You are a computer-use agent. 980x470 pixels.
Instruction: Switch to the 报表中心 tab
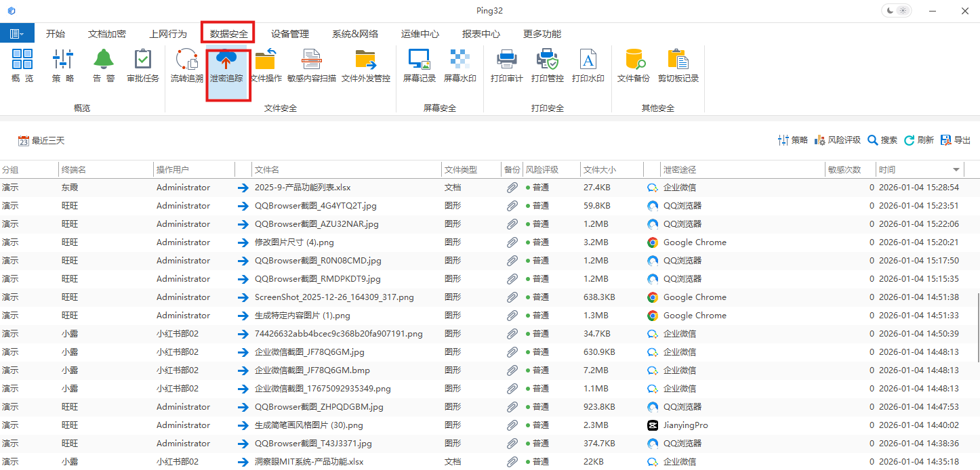(481, 33)
